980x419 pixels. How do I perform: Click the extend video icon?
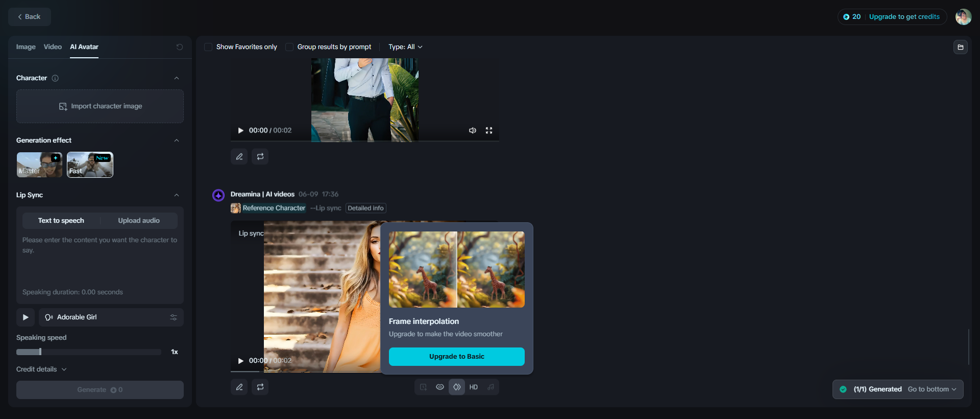[424, 387]
